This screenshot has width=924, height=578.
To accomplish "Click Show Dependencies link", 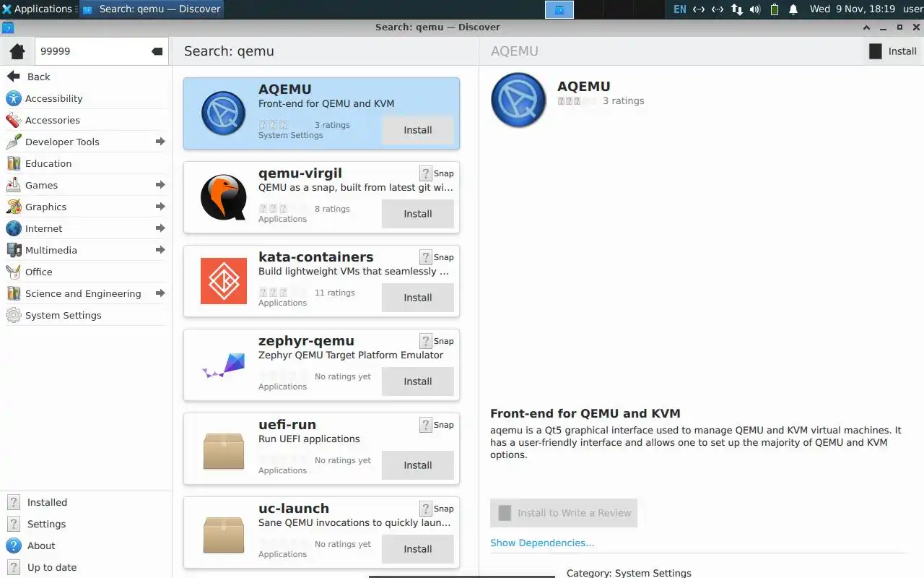I will 542,543.
